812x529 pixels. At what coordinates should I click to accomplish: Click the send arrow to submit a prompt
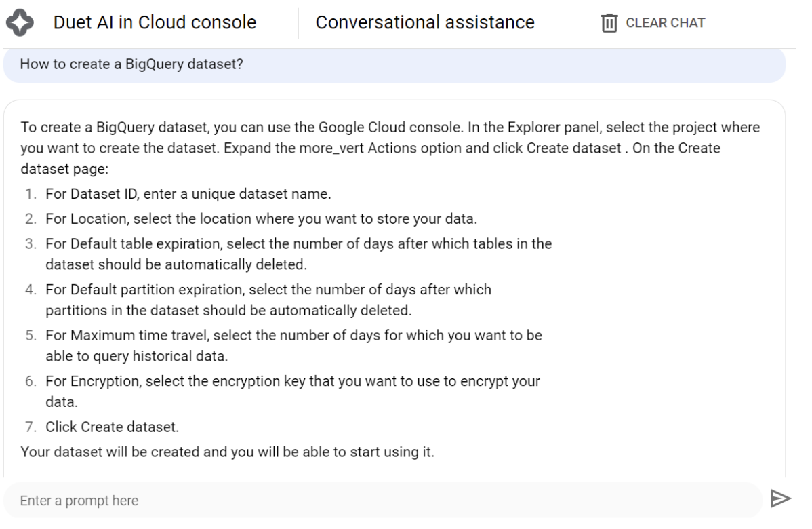click(x=781, y=499)
